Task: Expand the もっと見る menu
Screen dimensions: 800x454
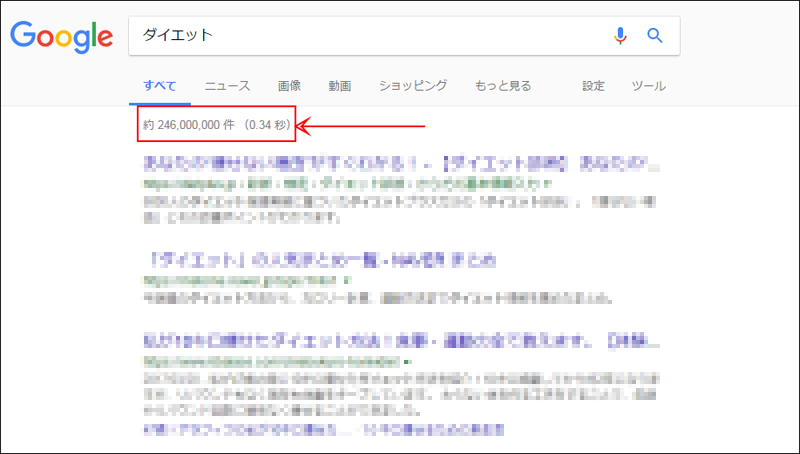Action: click(x=503, y=86)
